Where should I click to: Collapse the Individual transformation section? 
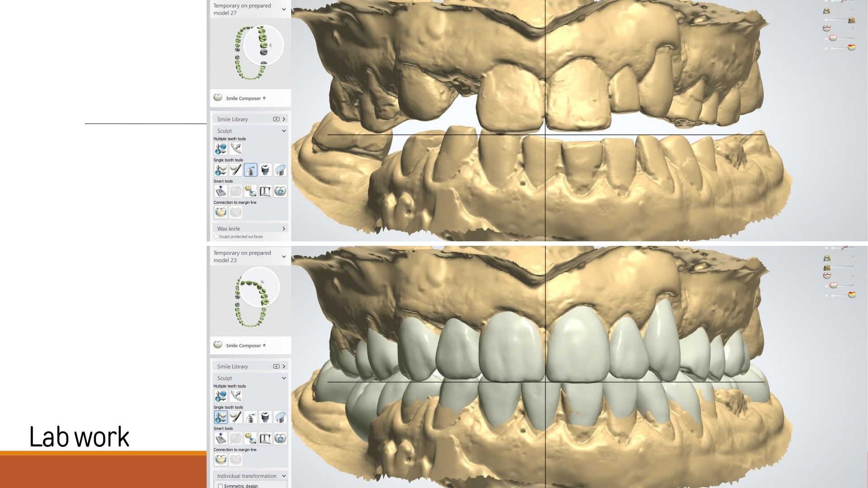pos(283,476)
